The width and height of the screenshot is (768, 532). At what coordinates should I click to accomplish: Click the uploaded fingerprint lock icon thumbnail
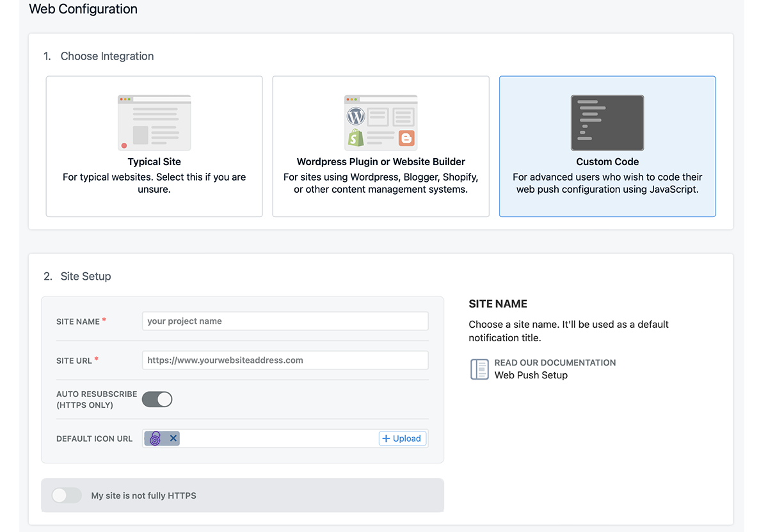pyautogui.click(x=156, y=439)
